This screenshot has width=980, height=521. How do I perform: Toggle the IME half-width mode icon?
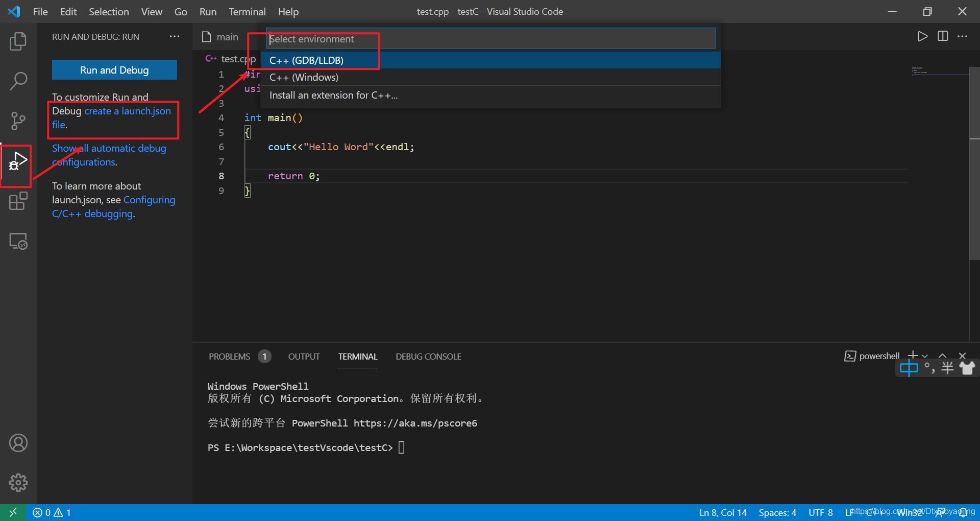coord(948,368)
